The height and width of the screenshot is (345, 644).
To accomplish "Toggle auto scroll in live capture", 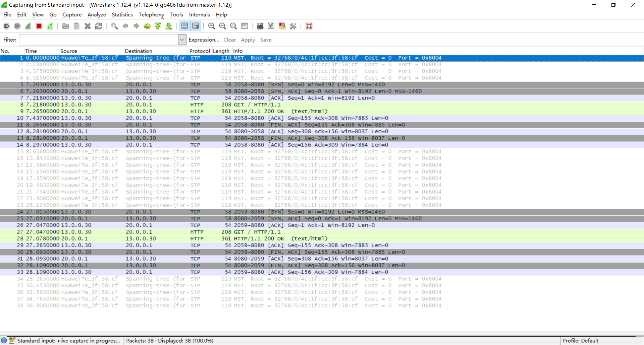I will point(196,26).
